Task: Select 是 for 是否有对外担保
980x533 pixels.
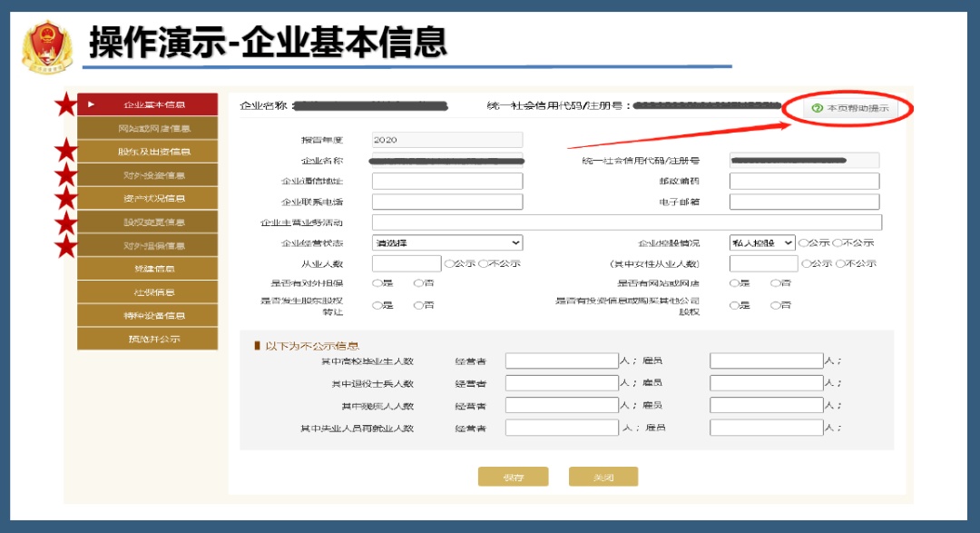Action: tap(377, 283)
